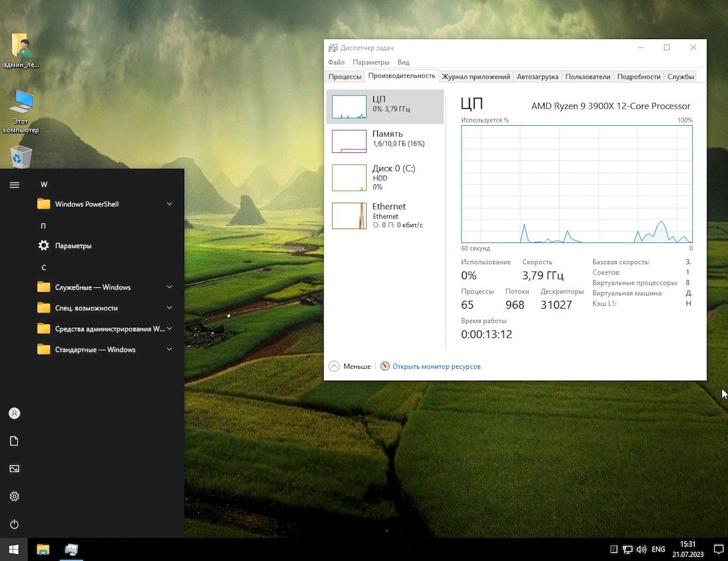Image resolution: width=728 pixels, height=561 pixels.
Task: Click the Power icon in Start sidebar
Action: (15, 525)
